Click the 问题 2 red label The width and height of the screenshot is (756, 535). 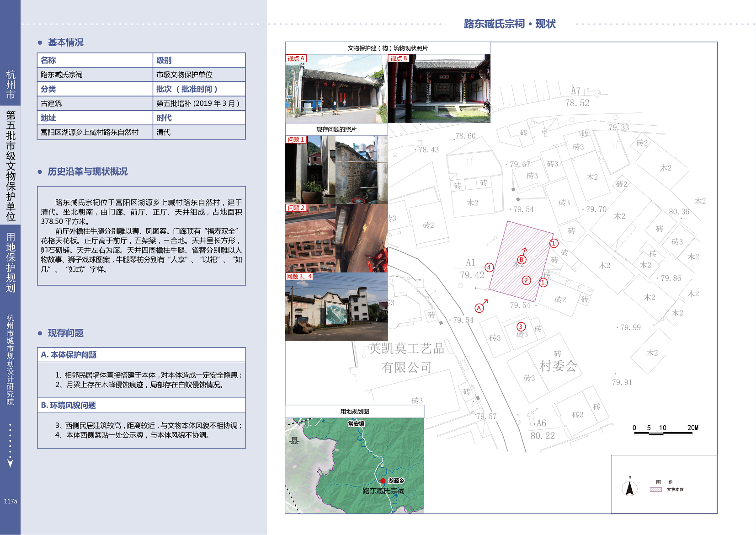tap(296, 208)
